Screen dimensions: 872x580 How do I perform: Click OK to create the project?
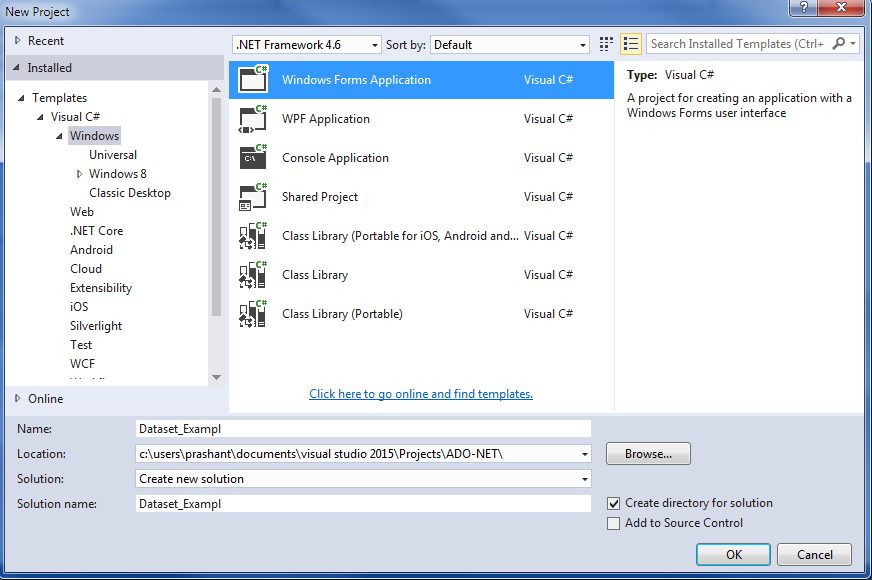click(x=734, y=554)
